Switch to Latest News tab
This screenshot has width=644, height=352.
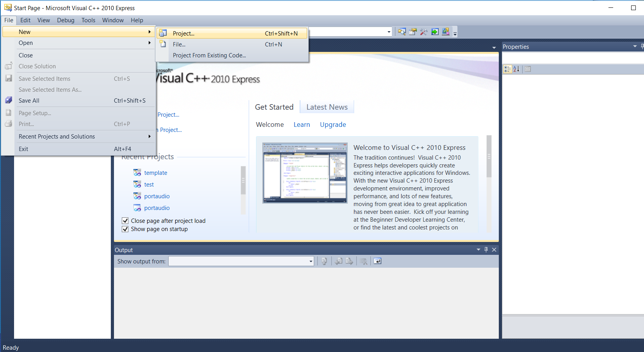pyautogui.click(x=327, y=107)
